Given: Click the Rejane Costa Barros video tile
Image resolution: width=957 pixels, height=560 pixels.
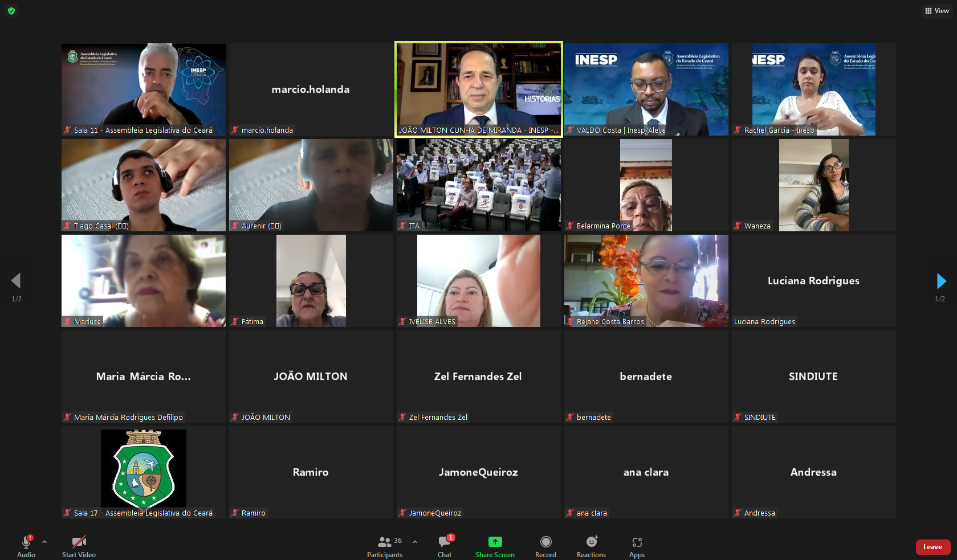Looking at the screenshot, I should [x=646, y=281].
